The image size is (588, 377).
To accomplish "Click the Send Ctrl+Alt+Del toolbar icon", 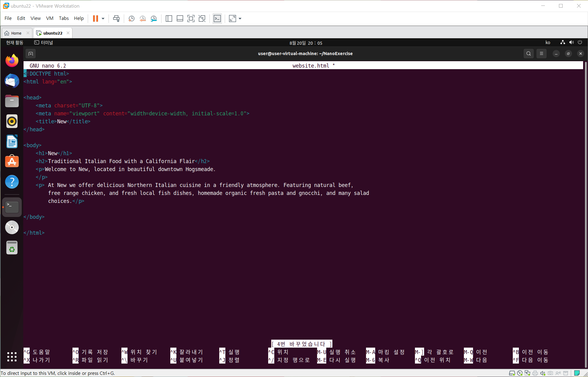I will (116, 19).
